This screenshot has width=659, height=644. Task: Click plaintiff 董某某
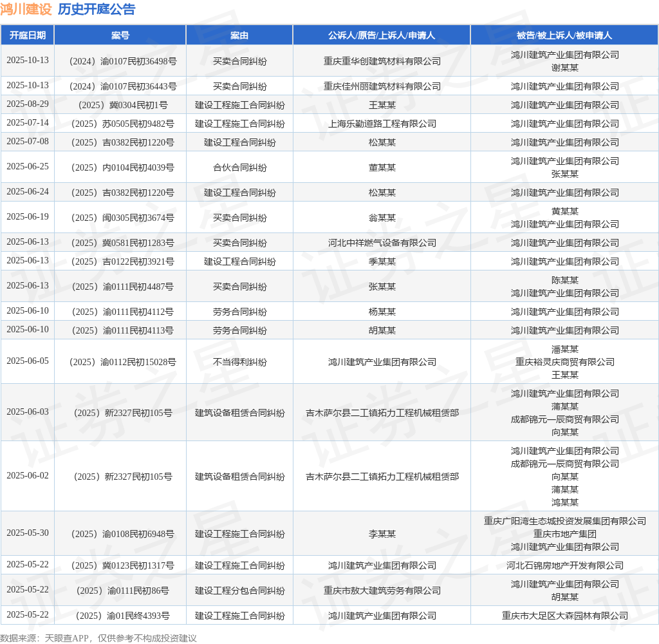382,167
